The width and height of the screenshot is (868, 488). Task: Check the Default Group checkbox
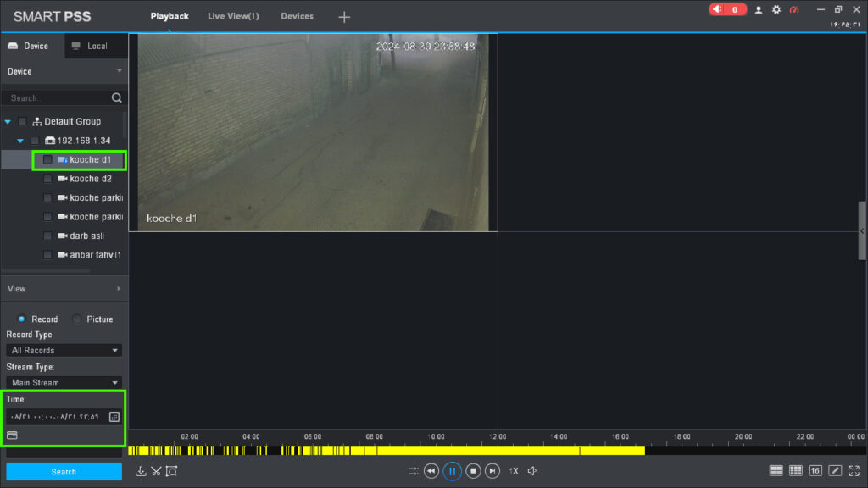pyautogui.click(x=22, y=121)
